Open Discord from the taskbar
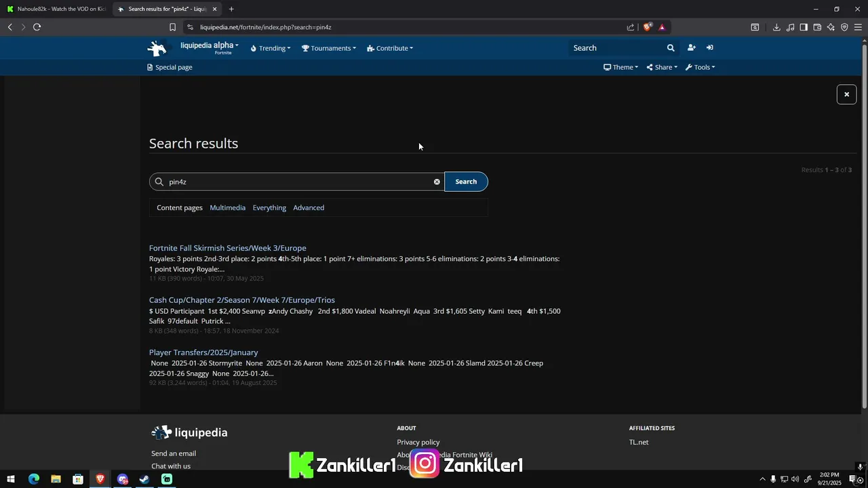The image size is (868, 488). [x=122, y=479]
